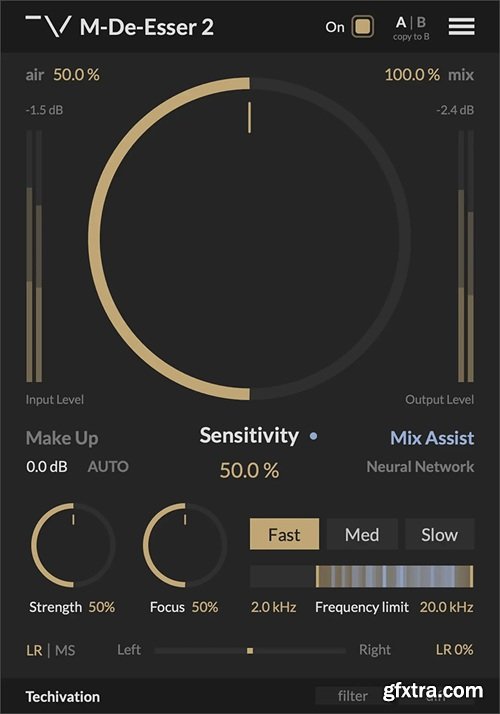
Task: Switch to MS processing mode
Action: [65, 650]
